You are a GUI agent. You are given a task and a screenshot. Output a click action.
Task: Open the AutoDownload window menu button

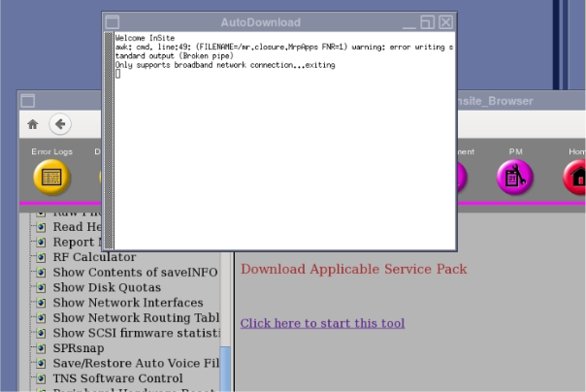point(113,21)
